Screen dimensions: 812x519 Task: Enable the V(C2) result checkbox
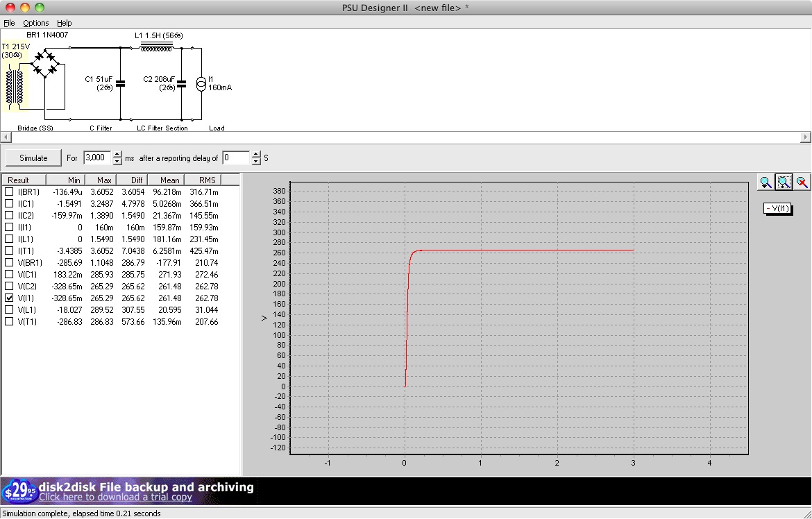(x=9, y=287)
